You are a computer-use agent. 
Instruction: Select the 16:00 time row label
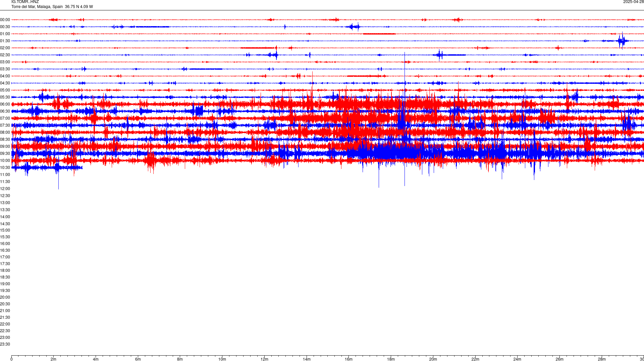[x=5, y=244]
